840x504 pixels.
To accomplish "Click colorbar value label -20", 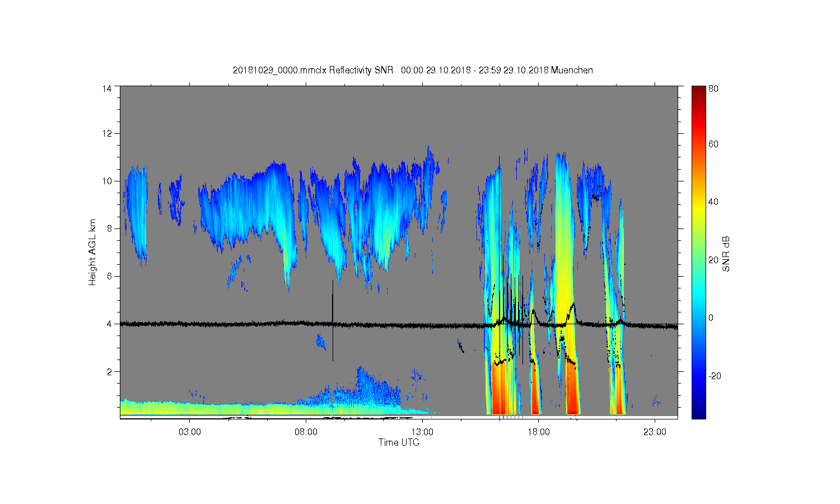I will click(715, 376).
